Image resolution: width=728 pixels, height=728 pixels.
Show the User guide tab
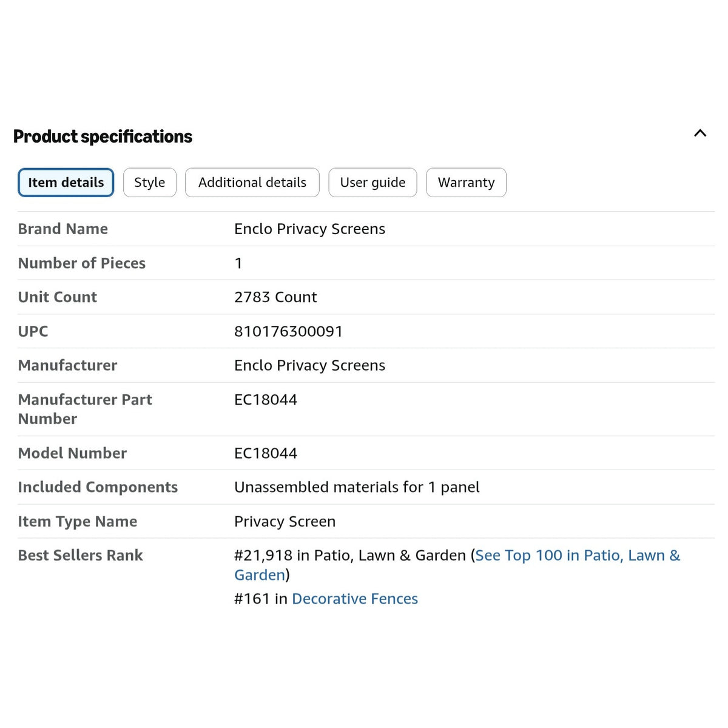[x=373, y=183]
